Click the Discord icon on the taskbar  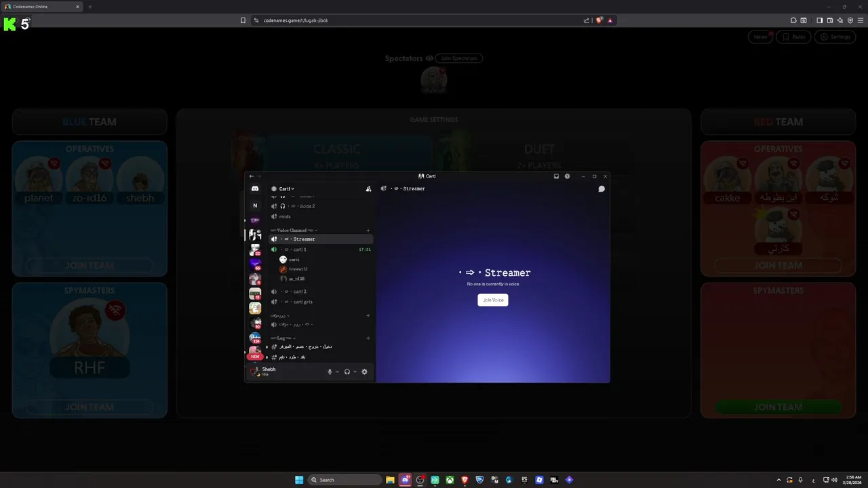[x=405, y=480]
